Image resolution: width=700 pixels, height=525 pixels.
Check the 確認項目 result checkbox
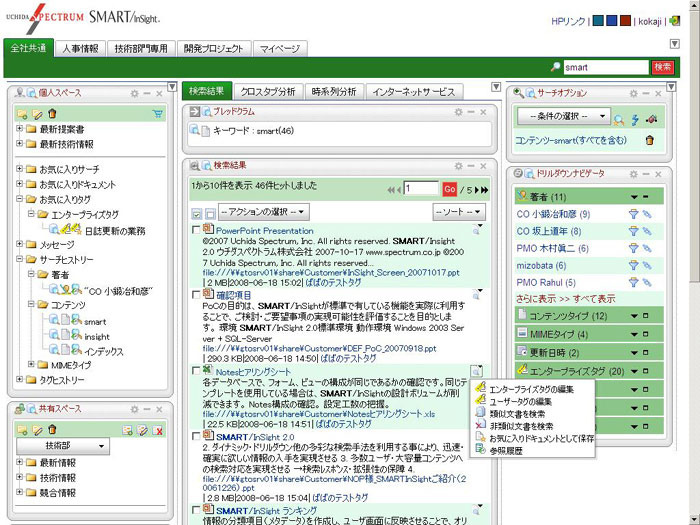click(196, 295)
